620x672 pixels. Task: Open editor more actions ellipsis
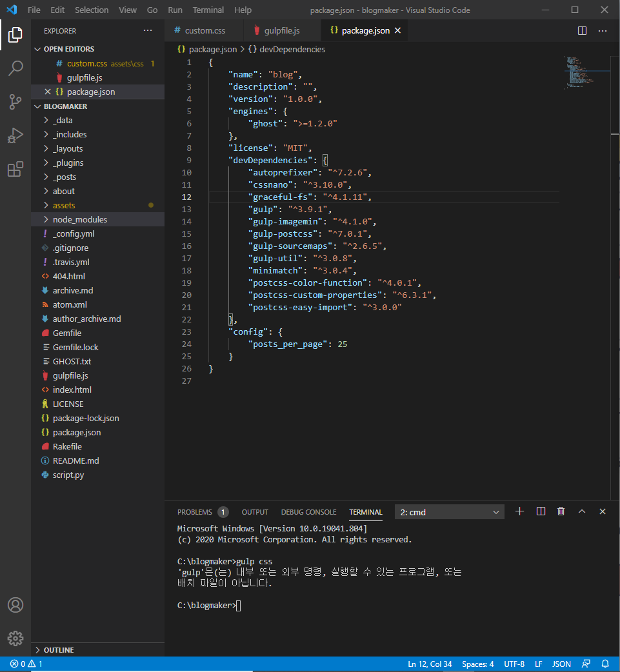click(x=603, y=30)
